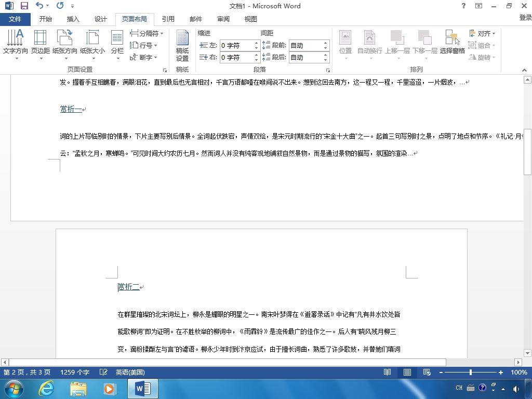This screenshot has height=399, width=532.
Task: Open the Windows Start button
Action: pos(14,389)
